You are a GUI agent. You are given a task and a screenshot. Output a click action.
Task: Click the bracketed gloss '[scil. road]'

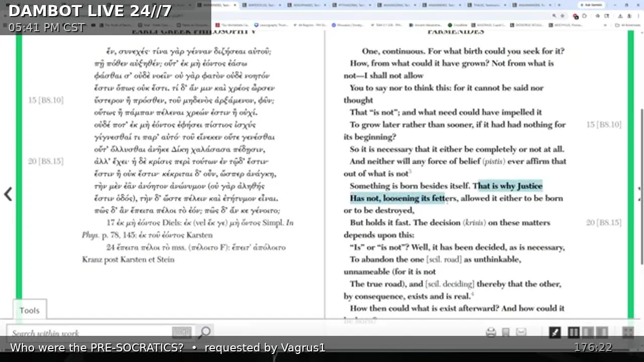click(444, 259)
